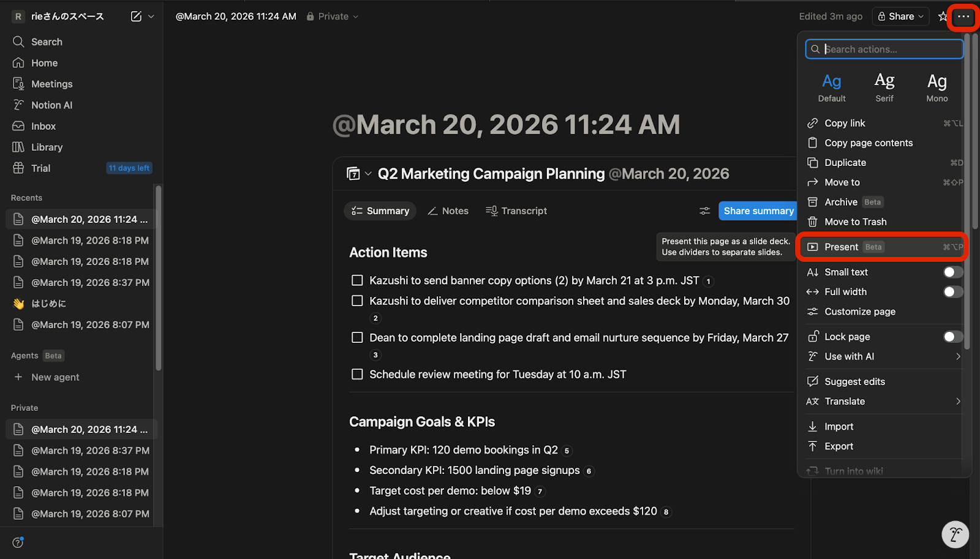
Task: Open the Private access dropdown
Action: (331, 16)
